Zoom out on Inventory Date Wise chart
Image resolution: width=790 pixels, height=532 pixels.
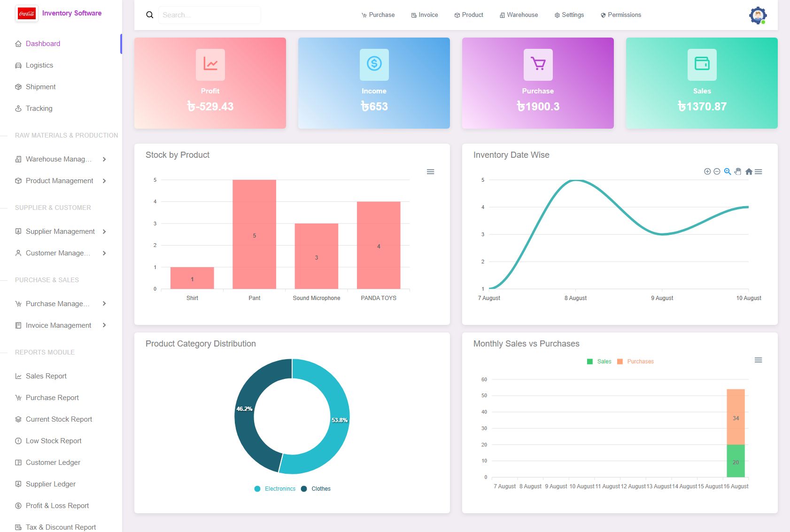pos(717,172)
